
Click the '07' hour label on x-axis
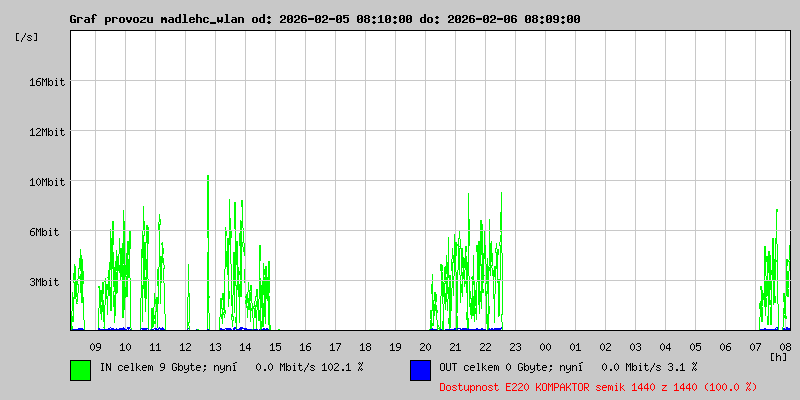click(756, 347)
